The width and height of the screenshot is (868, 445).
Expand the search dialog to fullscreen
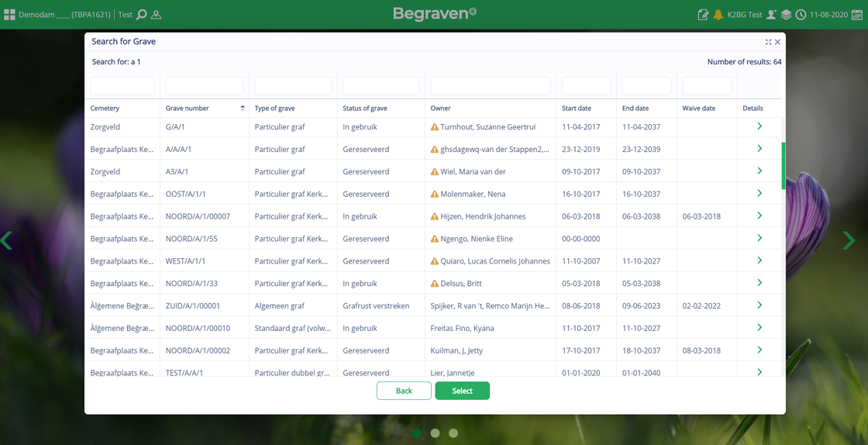(x=768, y=42)
